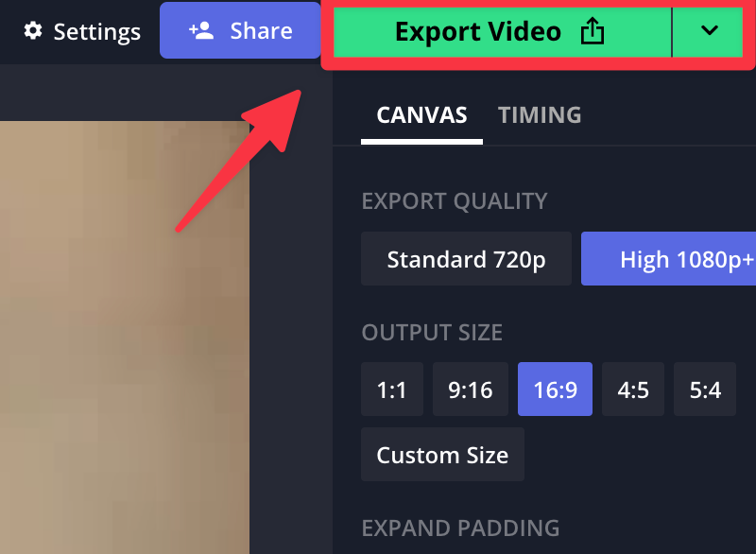This screenshot has width=756, height=554.
Task: Select Standard 720p export quality
Action: click(466, 259)
